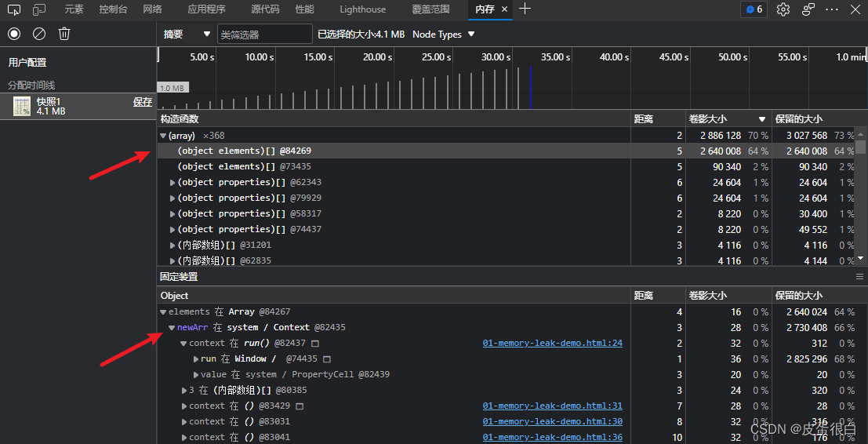This screenshot has height=444, width=868.
Task: Collapse the newArr in system / Context row
Action: [172, 328]
